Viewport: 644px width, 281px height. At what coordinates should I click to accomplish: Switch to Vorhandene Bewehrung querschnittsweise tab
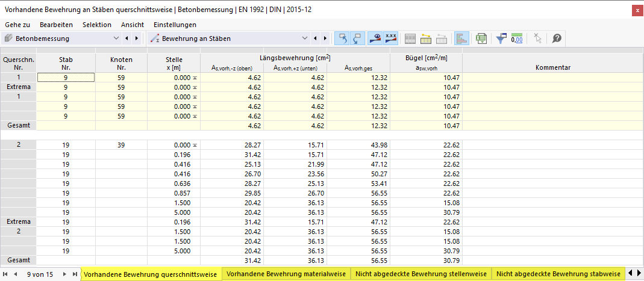point(151,274)
